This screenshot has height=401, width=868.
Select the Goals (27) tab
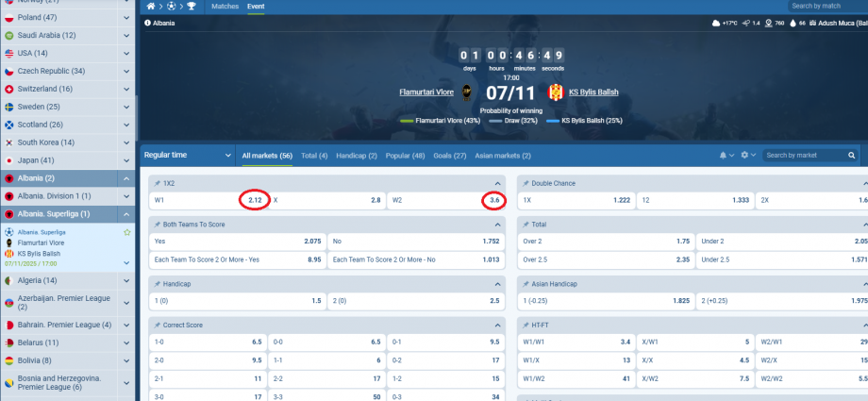(449, 157)
